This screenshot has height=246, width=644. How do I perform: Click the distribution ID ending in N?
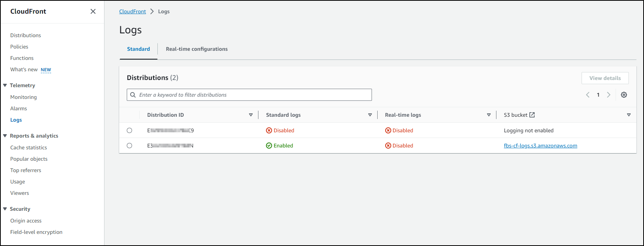coord(170,146)
